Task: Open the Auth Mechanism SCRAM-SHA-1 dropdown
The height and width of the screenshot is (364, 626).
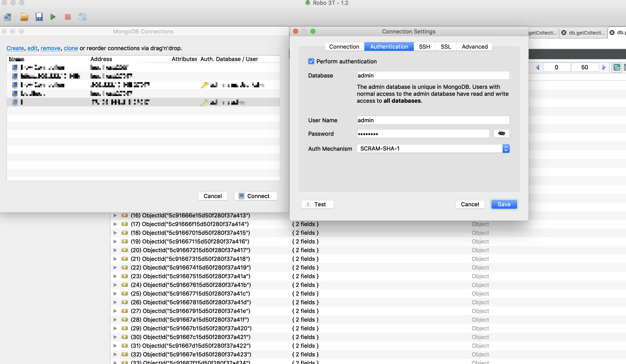Action: (x=433, y=149)
